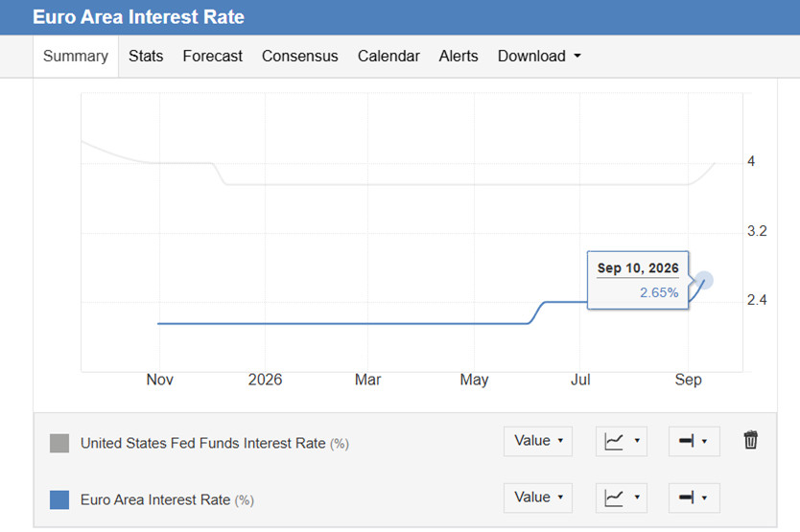This screenshot has height=532, width=800.
Task: Open the Download dropdown menu
Action: tap(539, 57)
